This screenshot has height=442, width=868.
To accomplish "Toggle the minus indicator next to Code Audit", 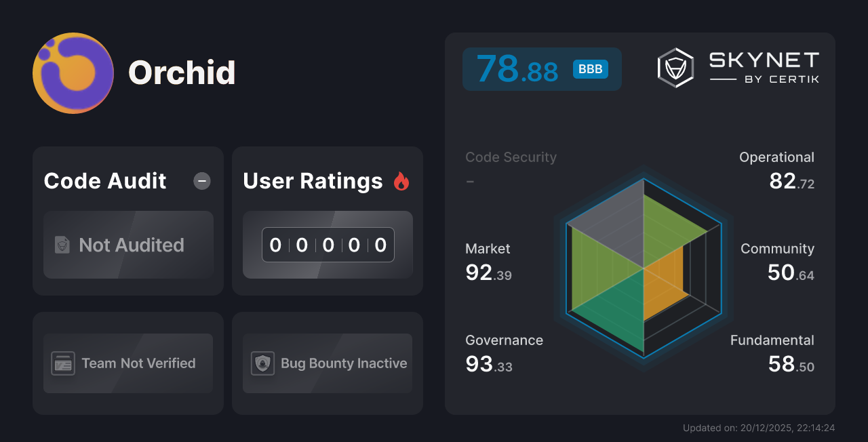I will pyautogui.click(x=201, y=180).
